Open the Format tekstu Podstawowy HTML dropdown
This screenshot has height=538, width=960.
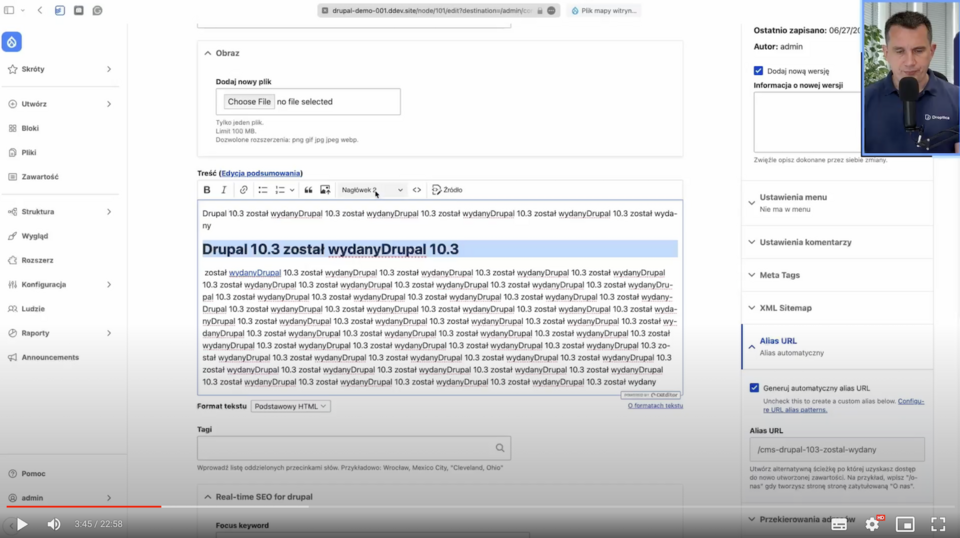(290, 406)
